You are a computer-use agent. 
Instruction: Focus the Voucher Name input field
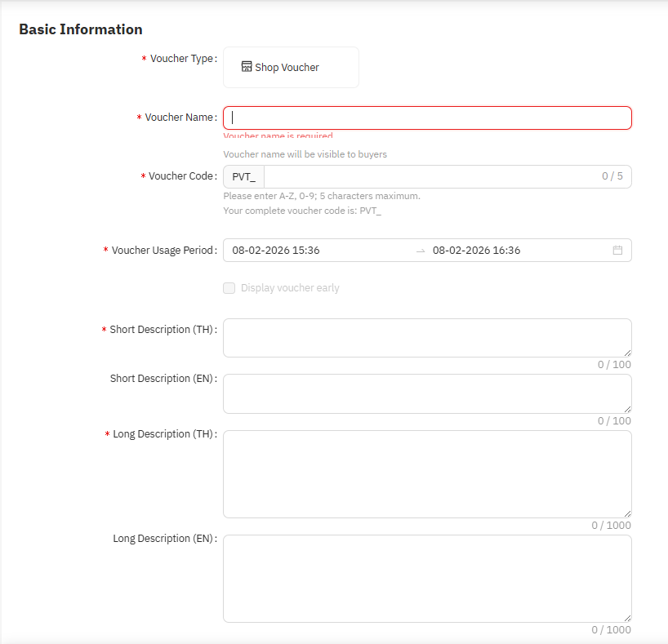[427, 118]
